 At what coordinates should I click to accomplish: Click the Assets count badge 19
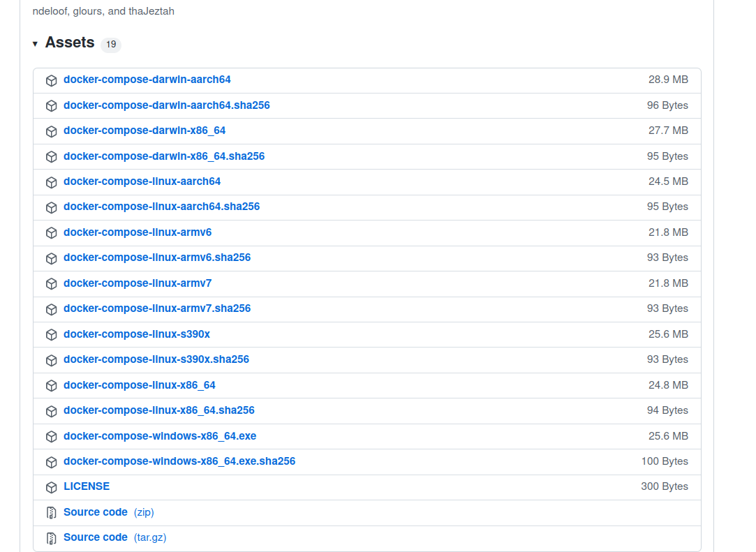click(x=111, y=45)
